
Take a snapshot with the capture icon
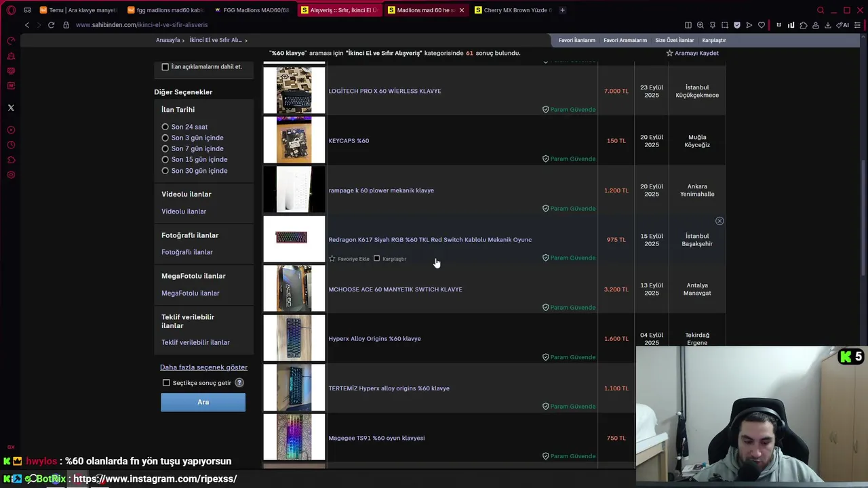(725, 25)
